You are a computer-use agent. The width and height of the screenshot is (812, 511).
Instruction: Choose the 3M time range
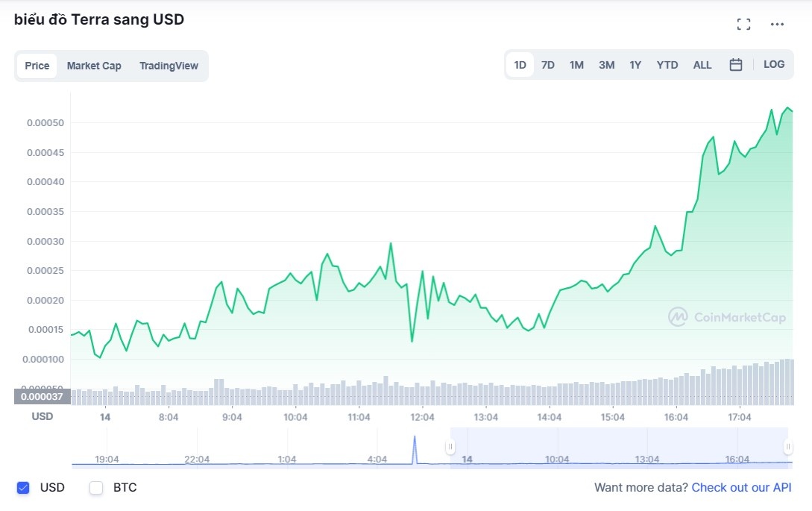(x=606, y=65)
